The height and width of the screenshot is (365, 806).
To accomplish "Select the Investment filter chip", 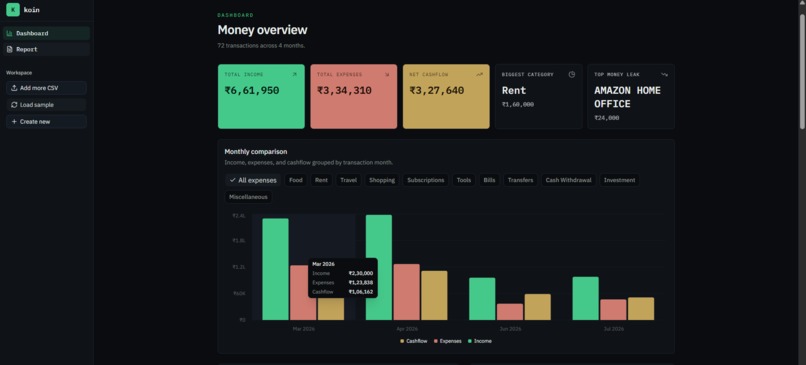I will [x=619, y=180].
